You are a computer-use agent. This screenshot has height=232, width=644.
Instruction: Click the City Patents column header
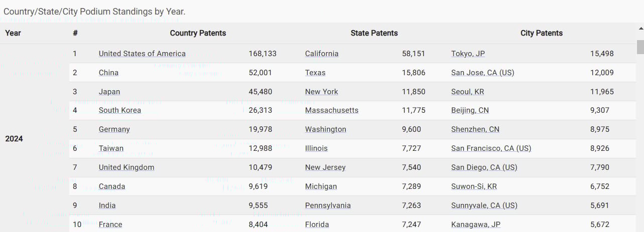[542, 33]
